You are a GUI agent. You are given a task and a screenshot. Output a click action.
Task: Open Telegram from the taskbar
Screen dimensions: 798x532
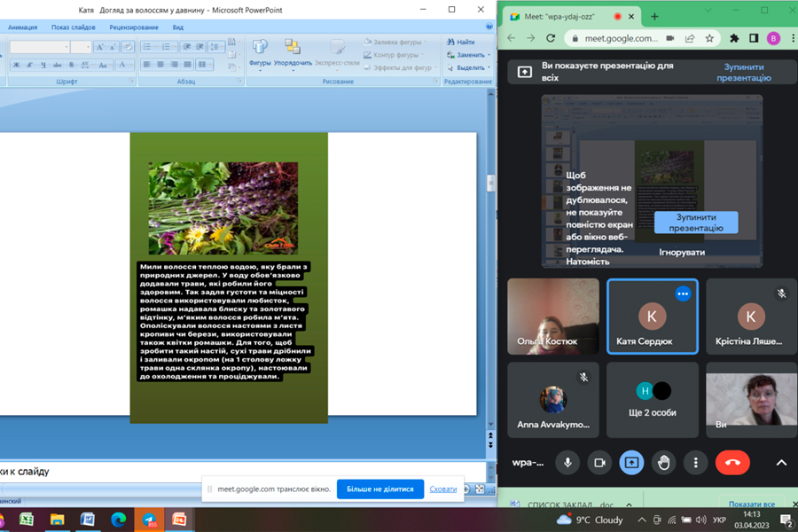tap(148, 520)
